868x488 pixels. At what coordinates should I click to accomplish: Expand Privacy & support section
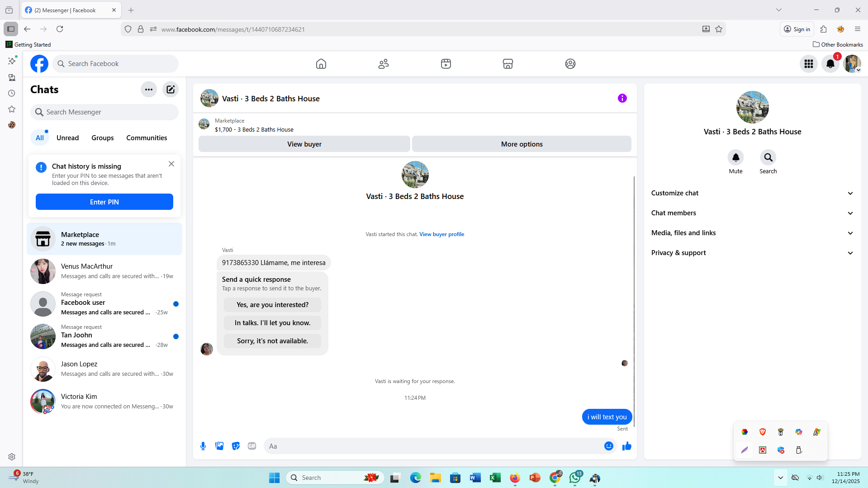coord(752,253)
